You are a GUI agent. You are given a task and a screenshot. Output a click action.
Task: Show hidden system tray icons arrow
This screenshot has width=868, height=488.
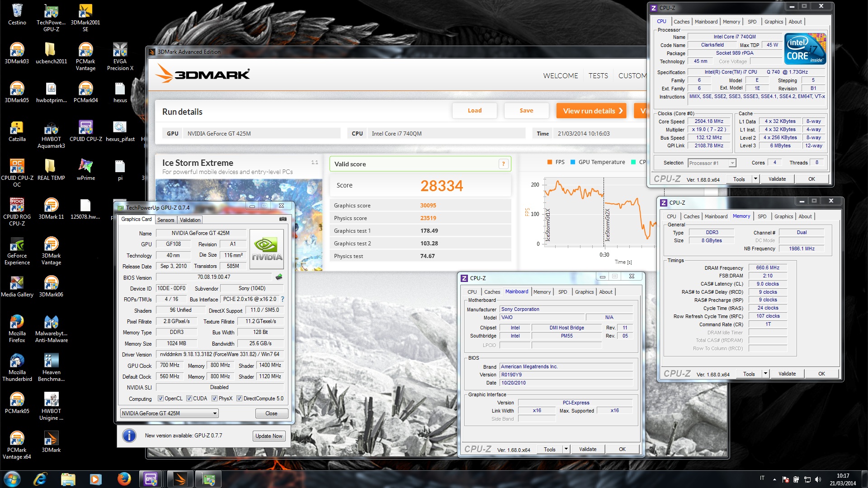coord(774,479)
